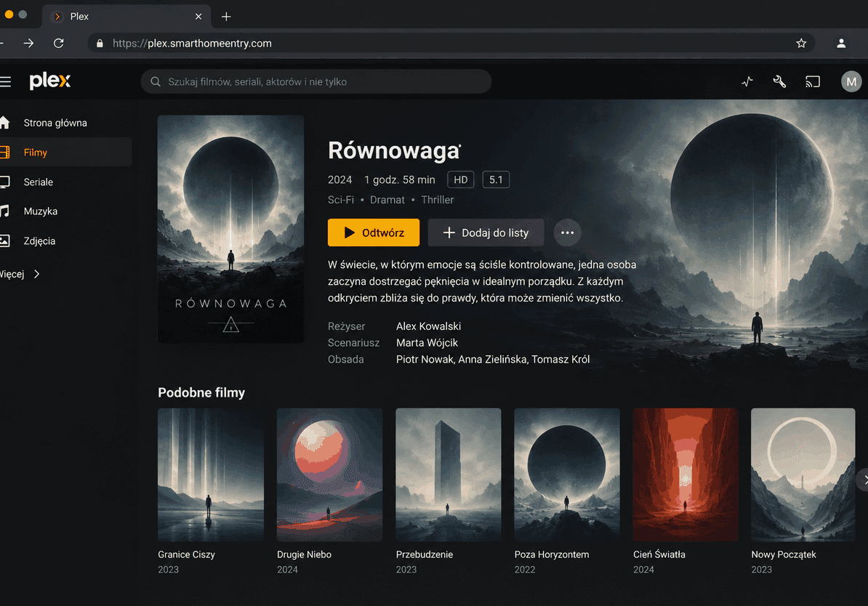
Task: Open Dramat genre link
Action: [x=387, y=200]
